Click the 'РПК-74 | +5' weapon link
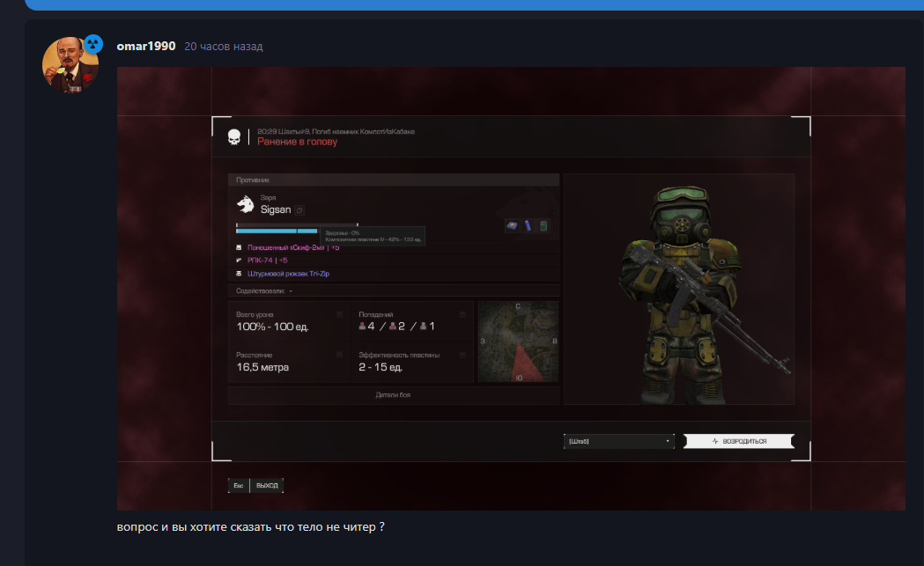Screen dimensions: 924x566 268,261
